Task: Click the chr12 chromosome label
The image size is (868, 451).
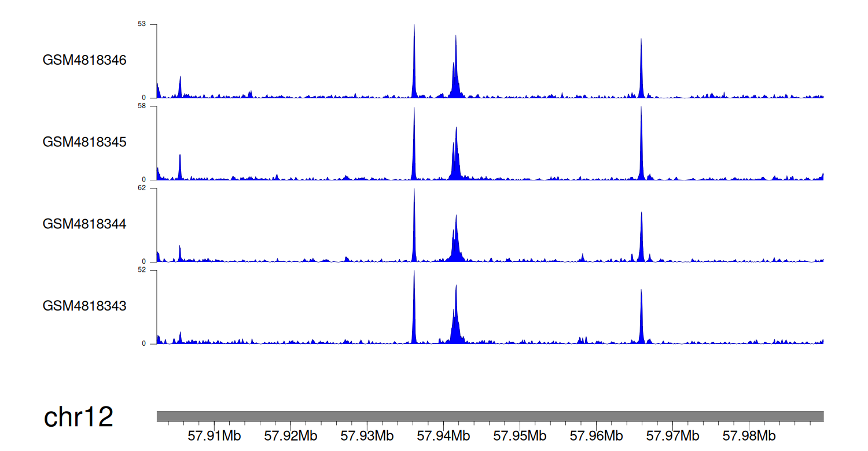Action: pyautogui.click(x=78, y=417)
